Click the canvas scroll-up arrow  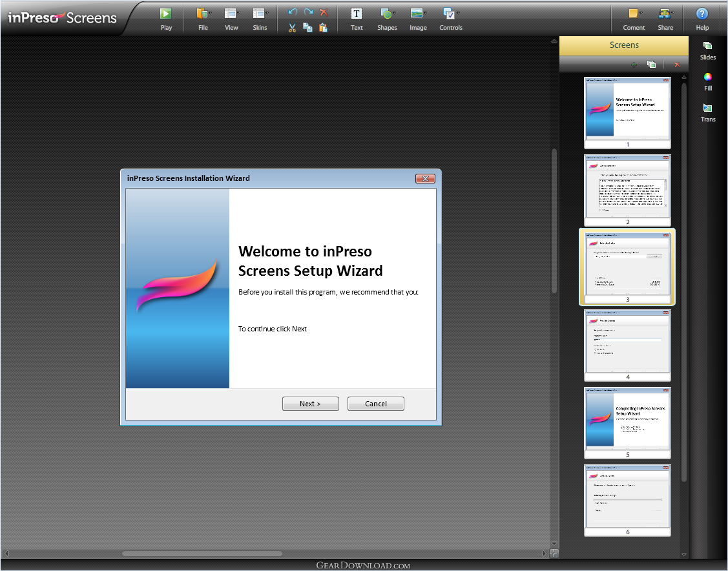pos(554,41)
